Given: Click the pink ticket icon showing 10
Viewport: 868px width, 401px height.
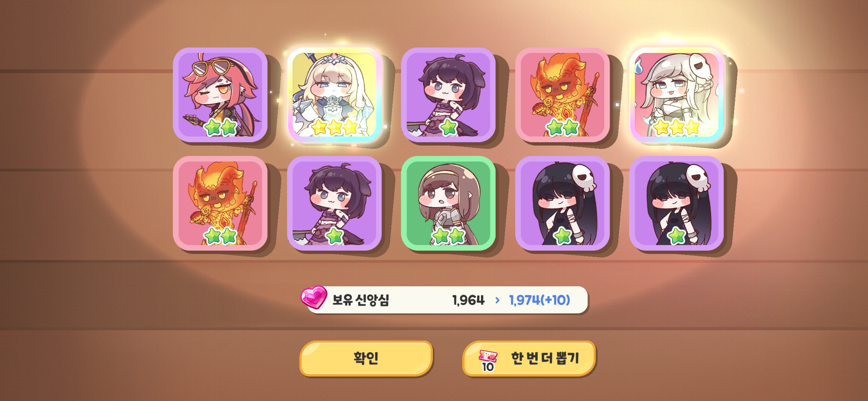Looking at the screenshot, I should click(x=488, y=360).
